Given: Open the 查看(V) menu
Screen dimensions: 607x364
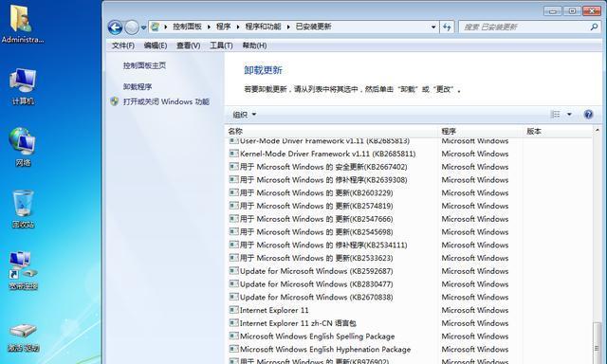Looking at the screenshot, I should [x=188, y=45].
